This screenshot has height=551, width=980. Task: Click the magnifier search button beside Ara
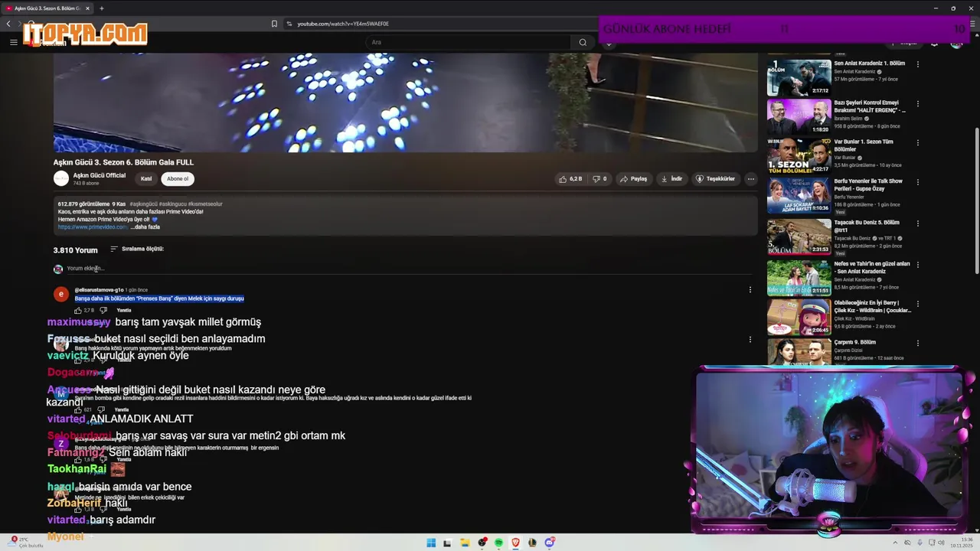[x=583, y=42]
